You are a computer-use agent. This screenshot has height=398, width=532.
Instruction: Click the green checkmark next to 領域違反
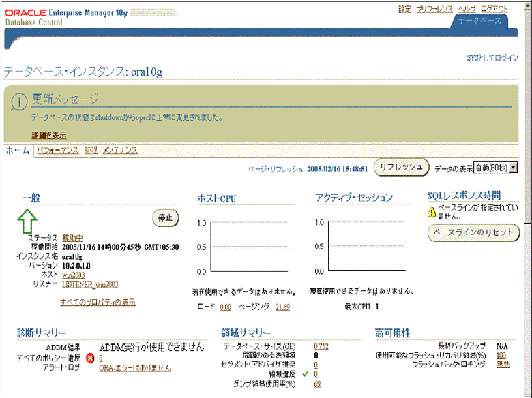point(306,374)
